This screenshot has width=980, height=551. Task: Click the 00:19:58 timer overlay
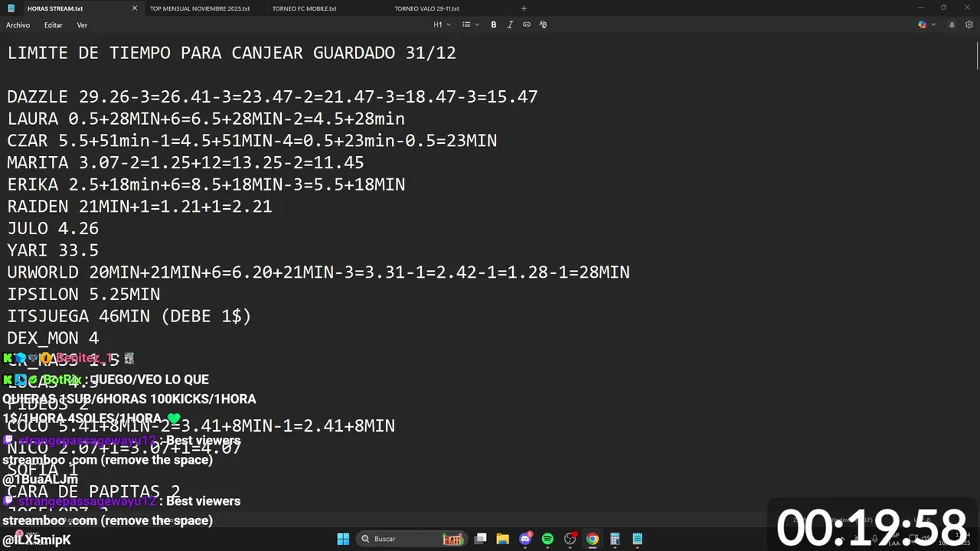872,527
